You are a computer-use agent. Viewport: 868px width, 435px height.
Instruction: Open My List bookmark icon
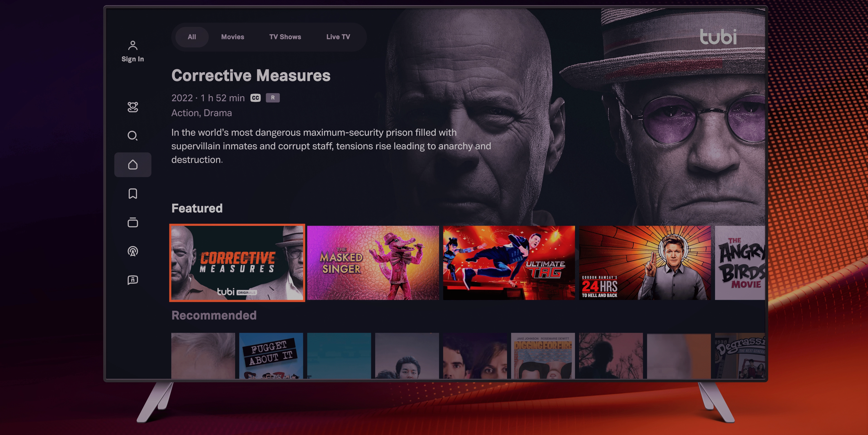point(133,194)
